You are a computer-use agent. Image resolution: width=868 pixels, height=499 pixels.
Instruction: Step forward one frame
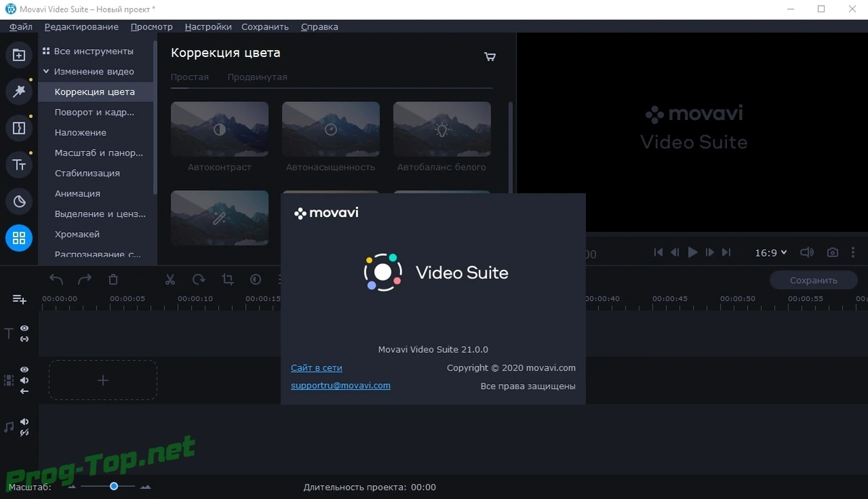point(710,252)
